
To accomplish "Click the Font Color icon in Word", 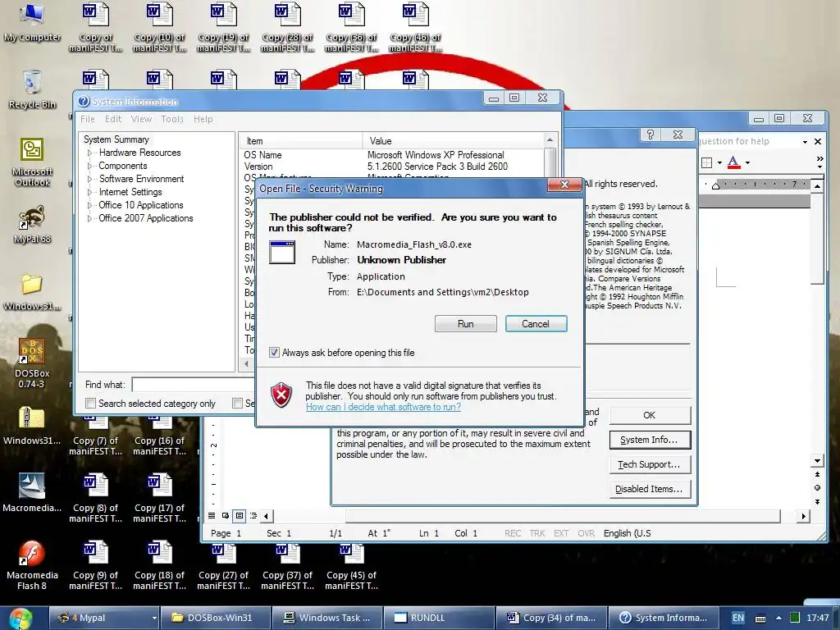I will pyautogui.click(x=733, y=162).
